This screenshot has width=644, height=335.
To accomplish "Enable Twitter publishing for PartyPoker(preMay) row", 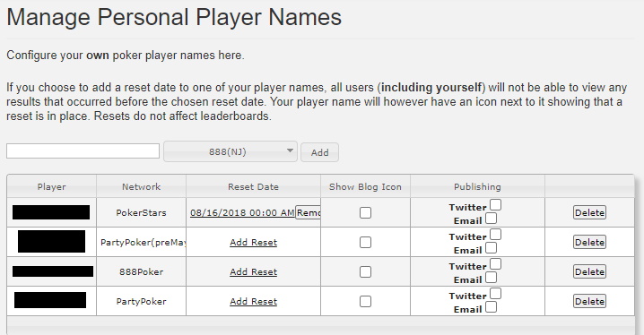I will 495,235.
